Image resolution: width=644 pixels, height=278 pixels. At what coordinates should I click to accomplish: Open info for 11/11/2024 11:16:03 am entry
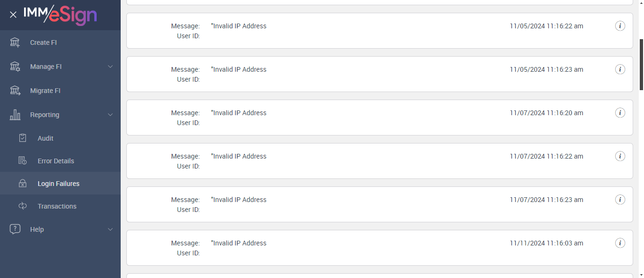(620, 243)
